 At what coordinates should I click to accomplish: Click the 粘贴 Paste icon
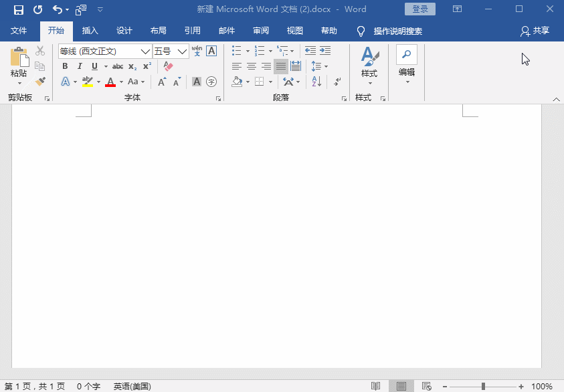point(19,56)
